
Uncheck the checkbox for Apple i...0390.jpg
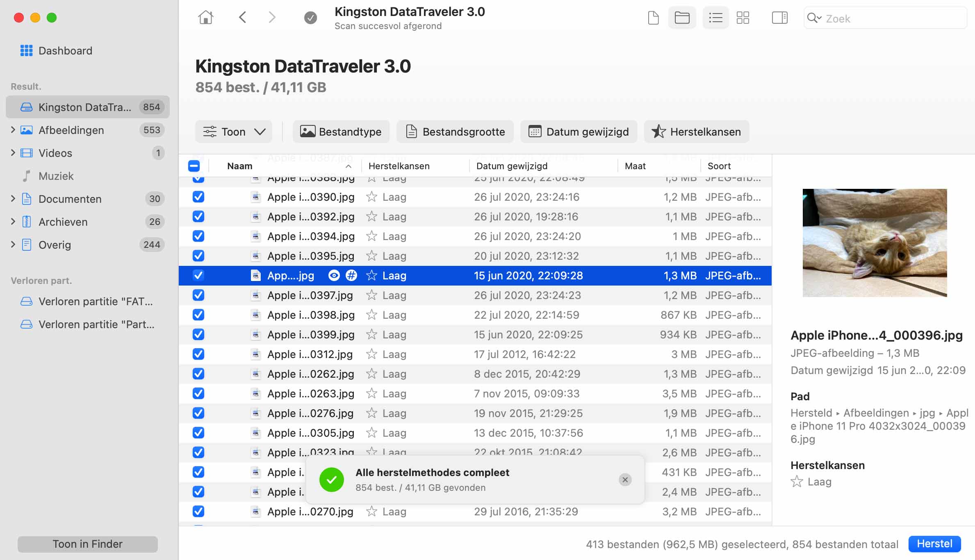point(198,197)
